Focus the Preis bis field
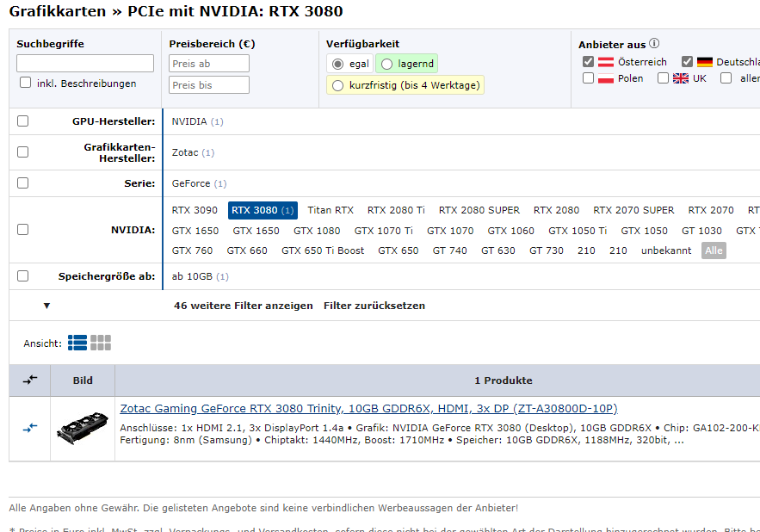The image size is (760, 532). [x=209, y=85]
